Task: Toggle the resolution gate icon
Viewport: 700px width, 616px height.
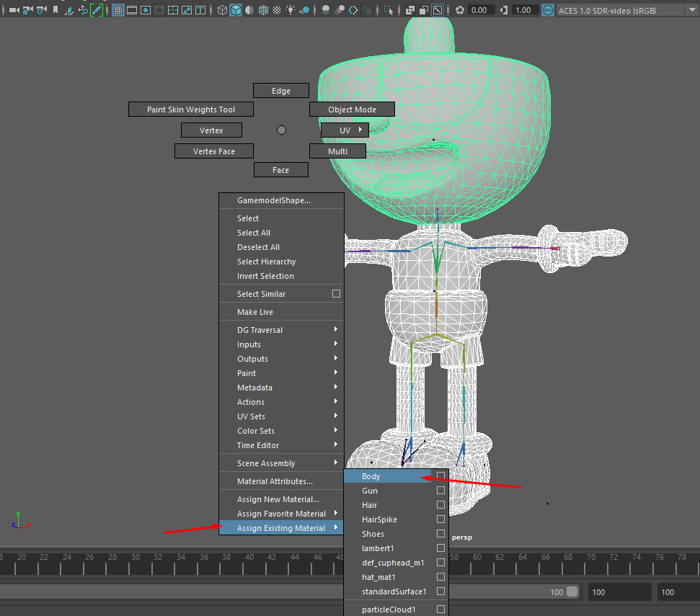Action: point(146,10)
